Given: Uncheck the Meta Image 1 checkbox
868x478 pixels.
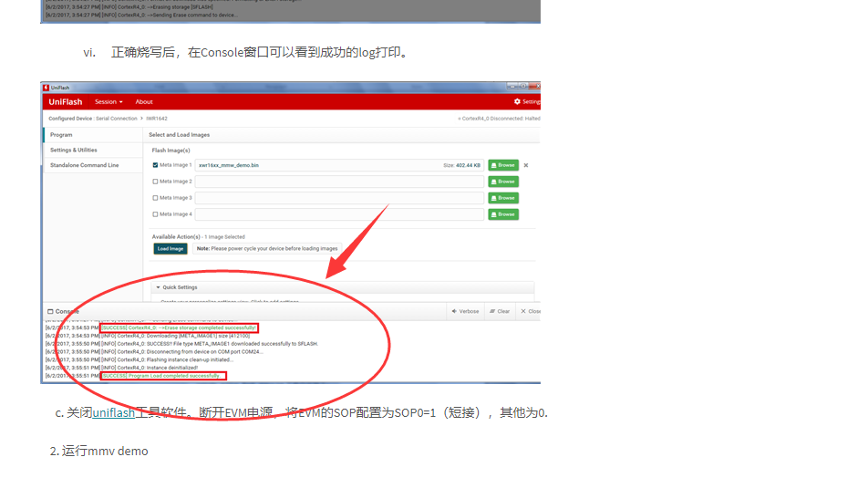Looking at the screenshot, I should 155,165.
